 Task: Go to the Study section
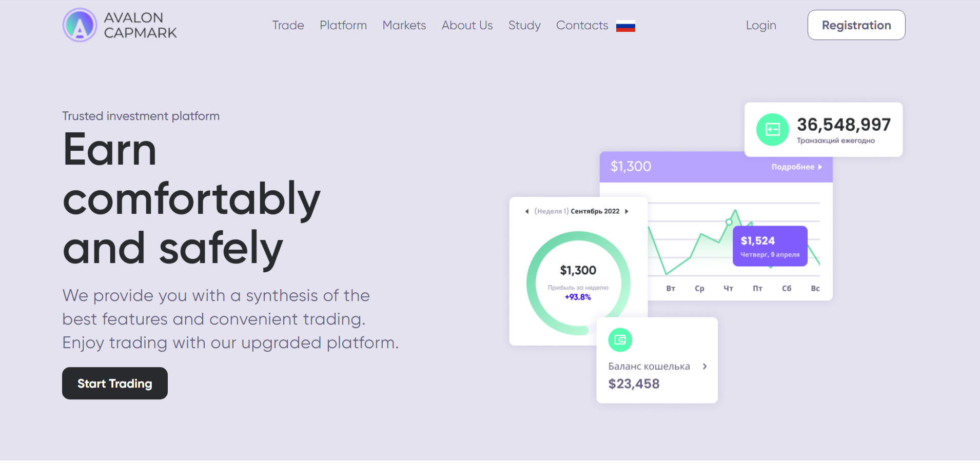tap(524, 25)
